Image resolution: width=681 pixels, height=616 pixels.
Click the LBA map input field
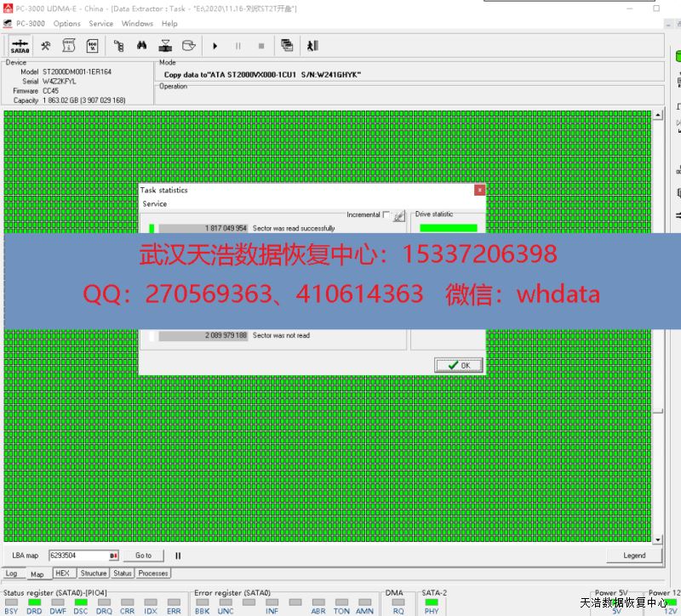point(83,556)
